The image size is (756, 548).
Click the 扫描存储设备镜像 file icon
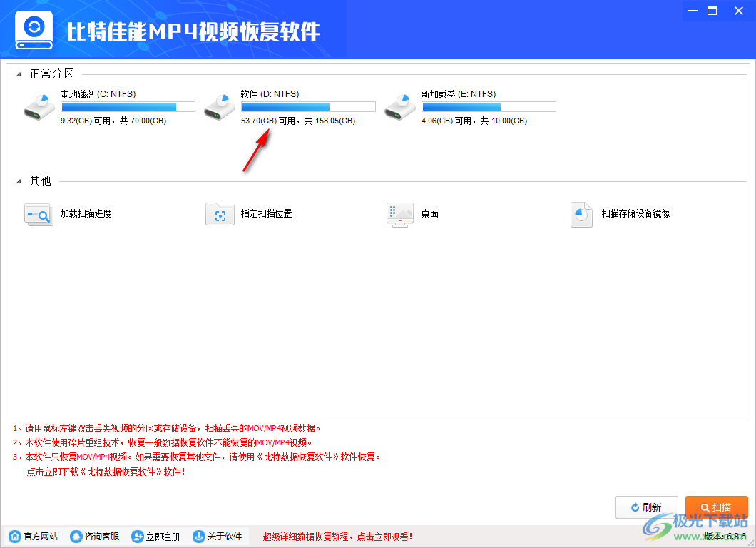pyautogui.click(x=581, y=215)
